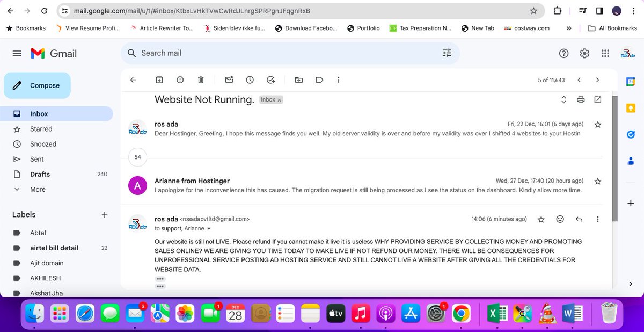Open Google Calendar side panel
Image resolution: width=644 pixels, height=332 pixels.
click(x=631, y=82)
